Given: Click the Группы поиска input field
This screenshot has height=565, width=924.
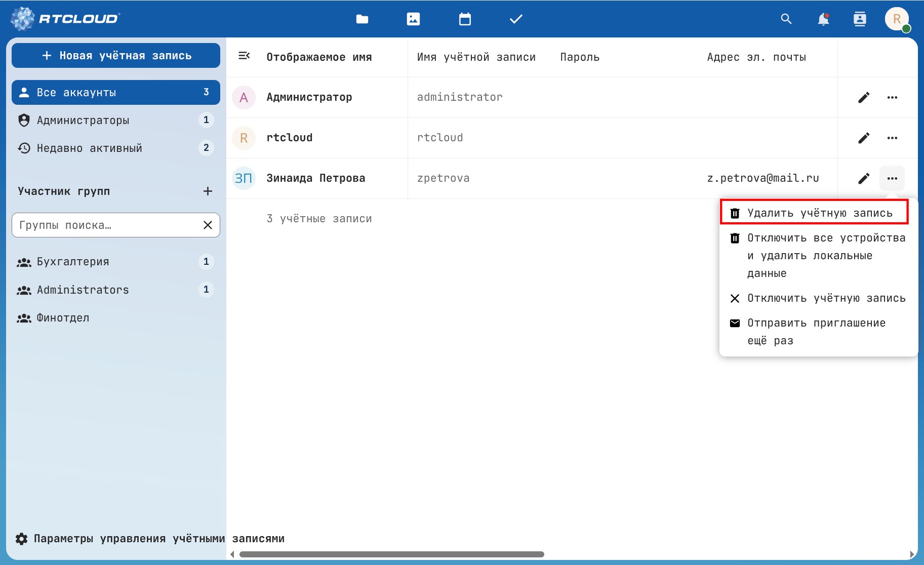Looking at the screenshot, I should tap(107, 225).
